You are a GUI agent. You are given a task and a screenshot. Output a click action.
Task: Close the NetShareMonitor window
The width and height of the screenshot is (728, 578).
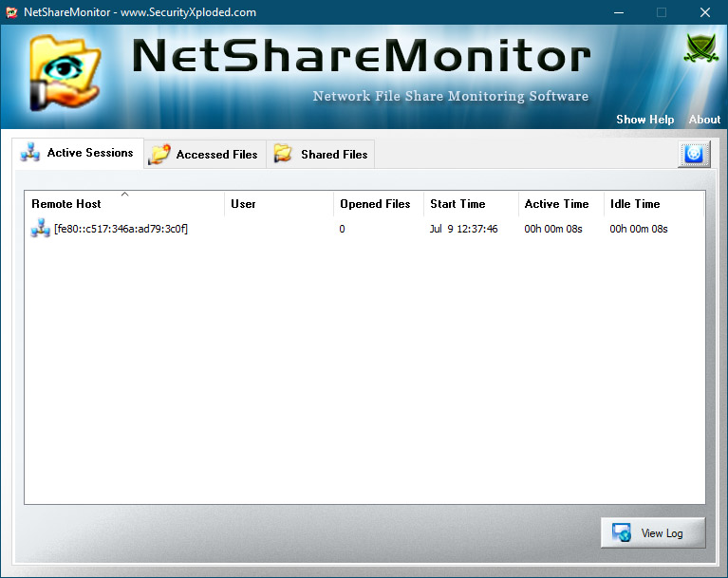pos(705,12)
